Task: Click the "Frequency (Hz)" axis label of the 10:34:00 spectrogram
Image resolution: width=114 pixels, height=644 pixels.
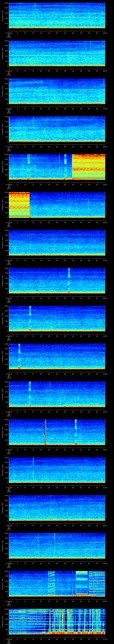Action: 3,16
